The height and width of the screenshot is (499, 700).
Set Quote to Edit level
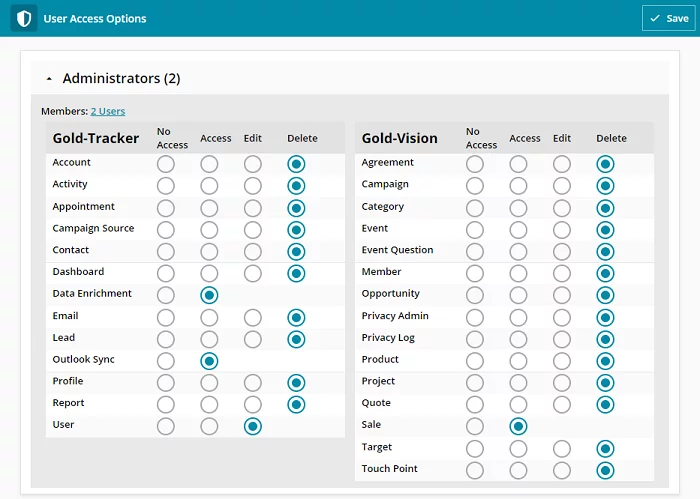point(562,405)
